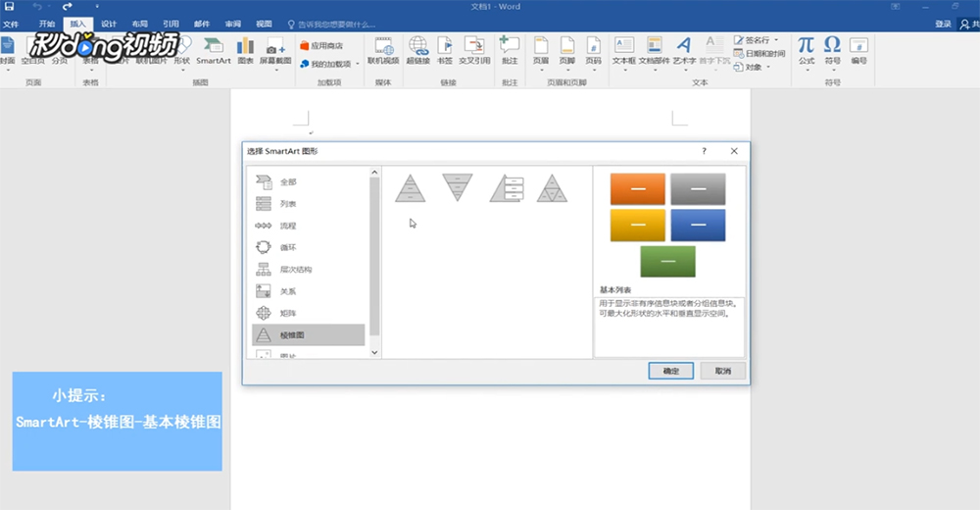
Task: Add a comment (批注)
Action: coord(510,51)
